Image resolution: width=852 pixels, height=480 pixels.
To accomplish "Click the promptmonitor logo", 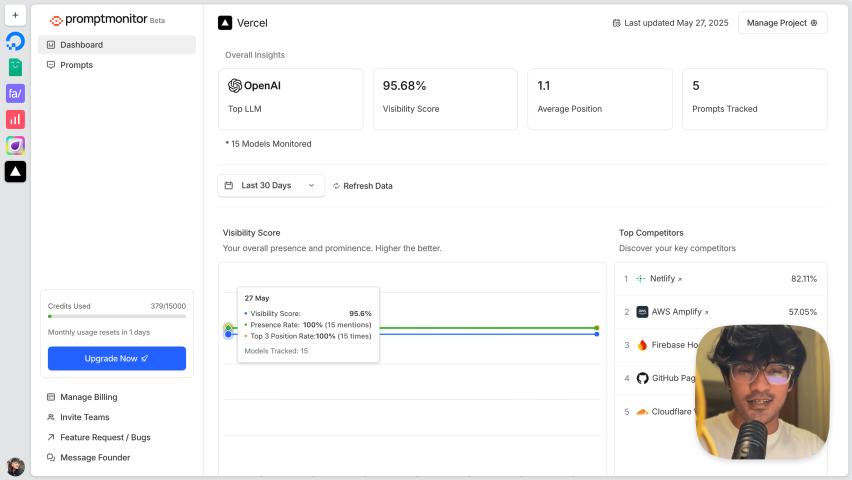I will tap(98, 20).
